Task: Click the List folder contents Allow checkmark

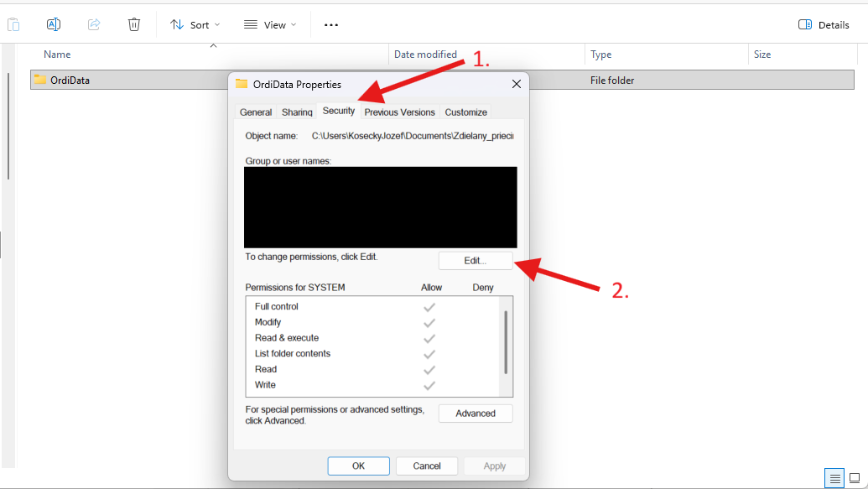Action: 429,354
